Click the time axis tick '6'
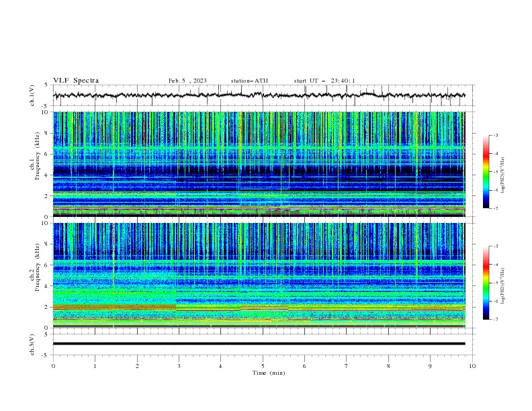 click(x=304, y=366)
